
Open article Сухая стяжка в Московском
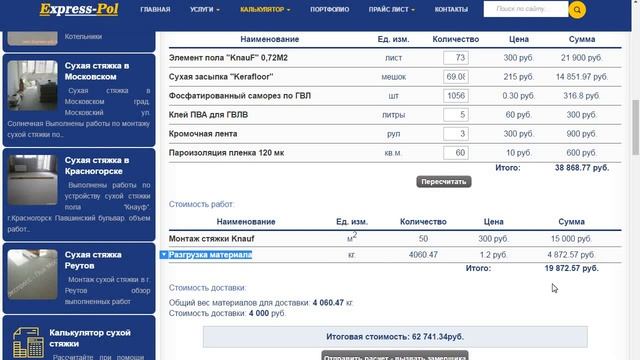coord(97,71)
